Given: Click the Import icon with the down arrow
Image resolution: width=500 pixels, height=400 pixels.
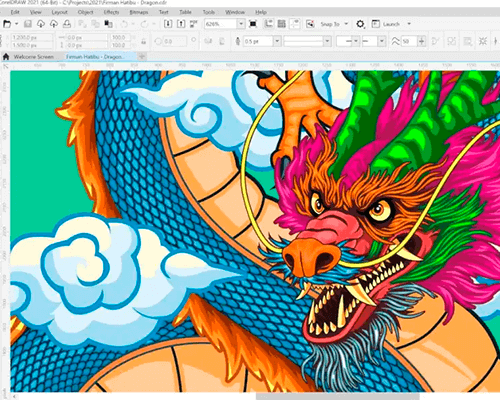Looking at the screenshot, I should [x=168, y=24].
